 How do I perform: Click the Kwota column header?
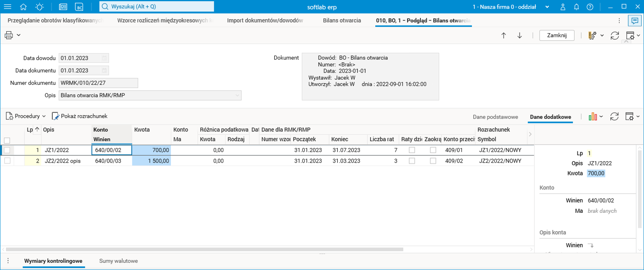151,130
